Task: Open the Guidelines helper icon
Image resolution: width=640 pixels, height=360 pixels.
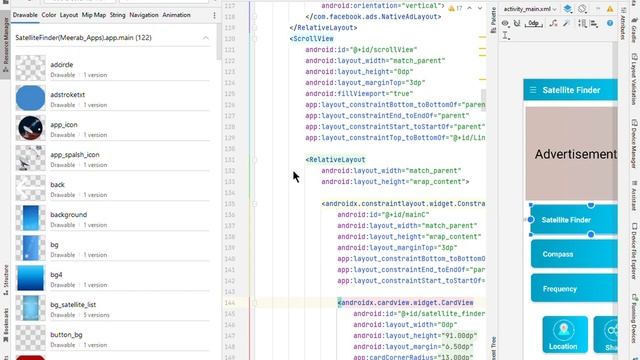Action: point(506,36)
